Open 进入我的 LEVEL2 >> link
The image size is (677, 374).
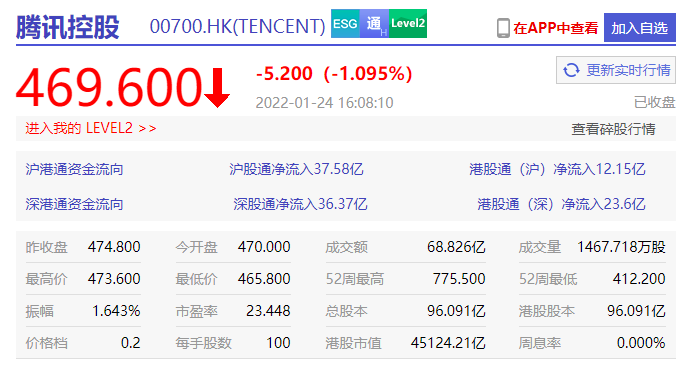click(91, 128)
